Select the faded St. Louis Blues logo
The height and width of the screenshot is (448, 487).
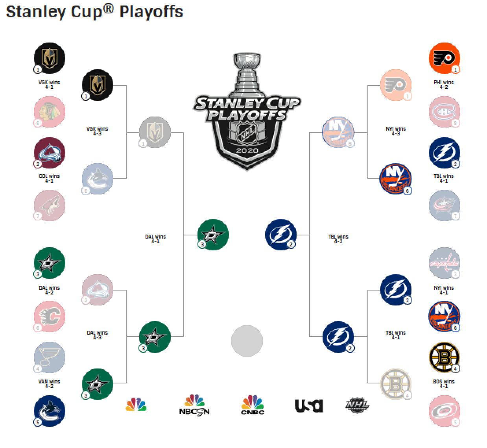click(50, 357)
